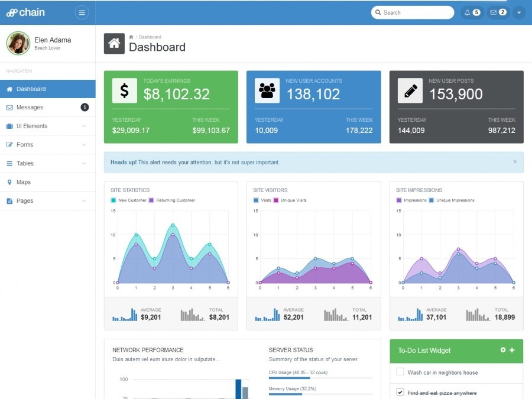This screenshot has width=532, height=399.
Task: Click Site Statistics peak point at 3
Action: pyautogui.click(x=173, y=225)
